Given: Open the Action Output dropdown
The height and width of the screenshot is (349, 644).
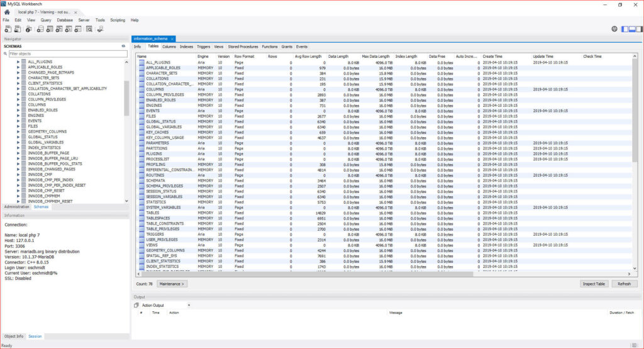Looking at the screenshot, I should 188,305.
